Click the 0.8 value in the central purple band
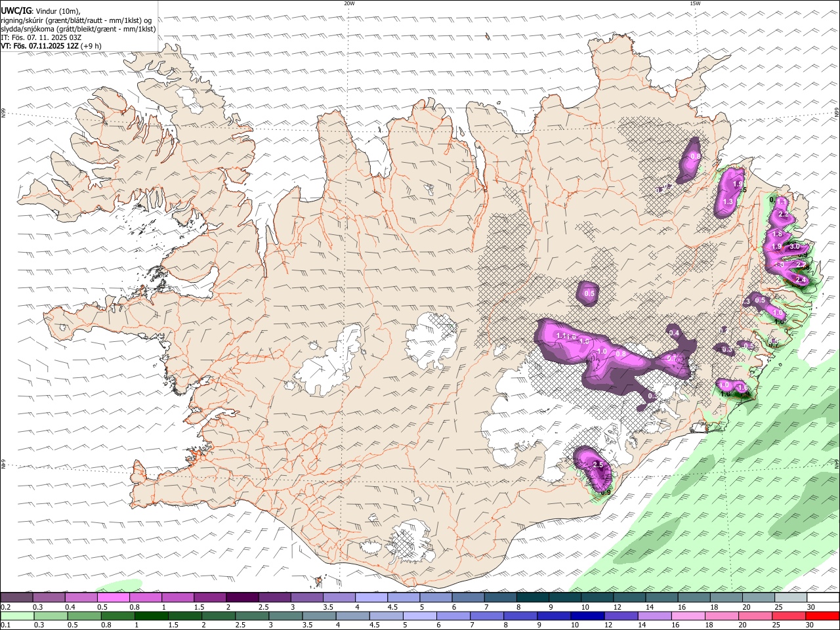This screenshot has height=630, width=840. pyautogui.click(x=621, y=354)
